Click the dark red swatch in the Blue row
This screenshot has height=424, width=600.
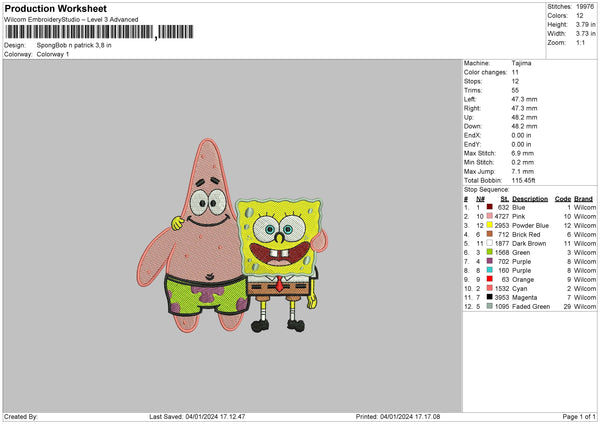coord(489,207)
